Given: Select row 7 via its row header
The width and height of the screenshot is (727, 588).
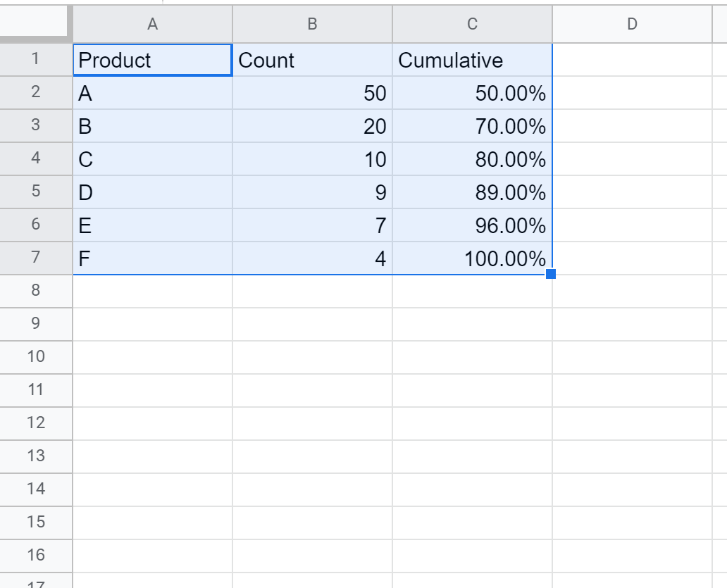Looking at the screenshot, I should coord(35,258).
